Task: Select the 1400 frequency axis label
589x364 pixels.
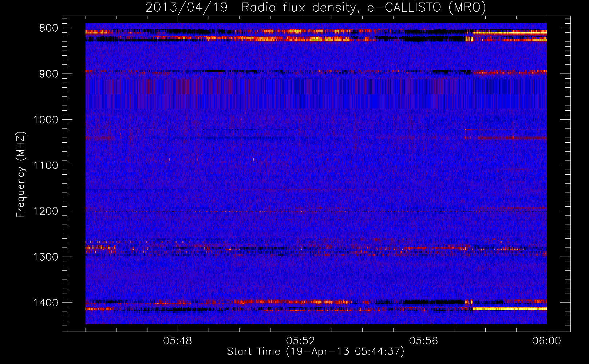Action: 46,303
